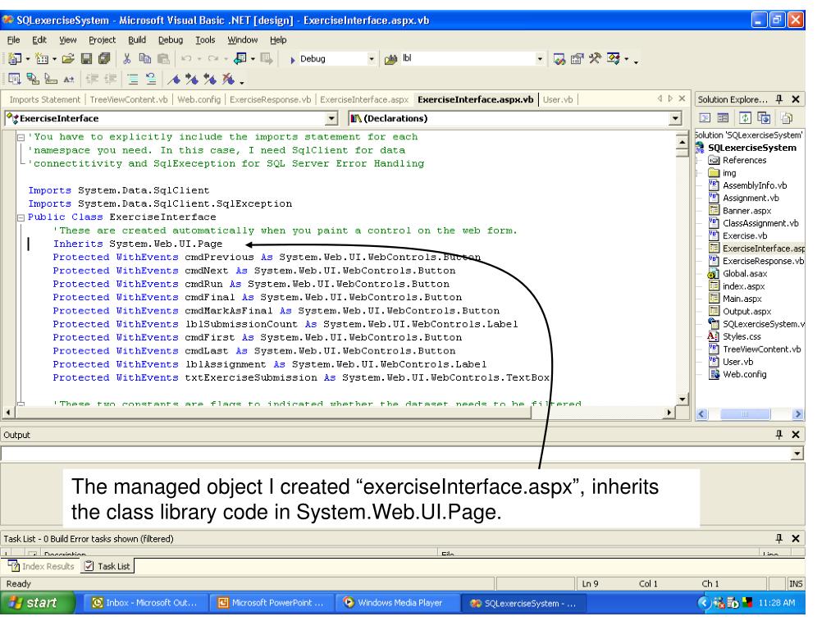Click the Save All icon
Image resolution: width=840 pixels, height=630 pixels.
pyautogui.click(x=104, y=58)
